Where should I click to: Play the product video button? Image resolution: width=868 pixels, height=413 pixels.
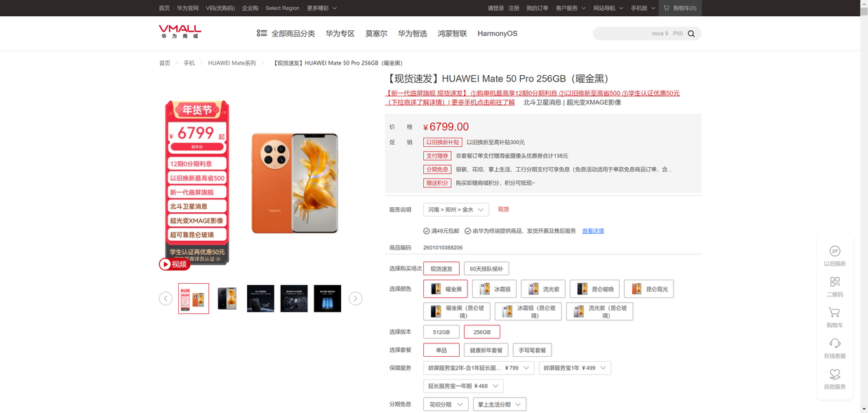[175, 264]
